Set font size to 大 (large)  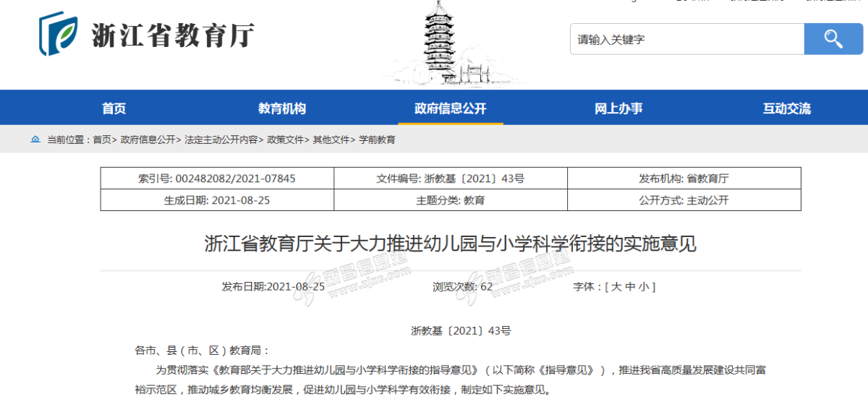pyautogui.click(x=616, y=287)
